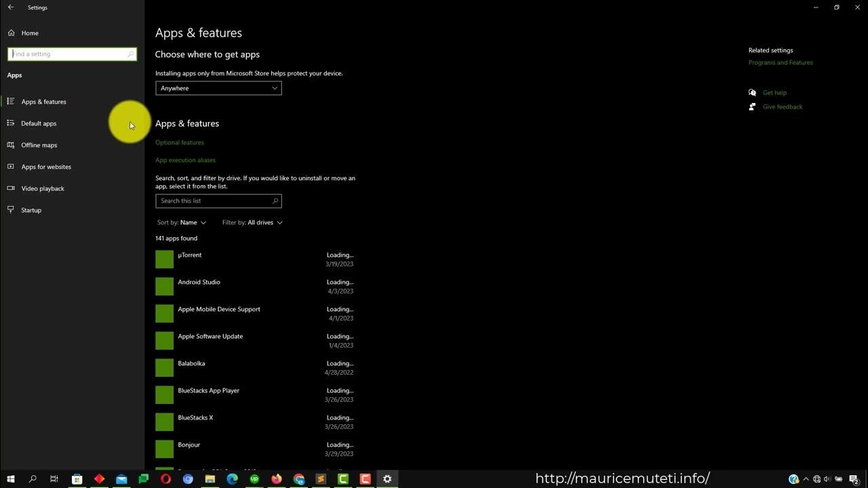This screenshot has height=488, width=868.
Task: Launch Opera browser from taskbar
Action: pos(166,479)
